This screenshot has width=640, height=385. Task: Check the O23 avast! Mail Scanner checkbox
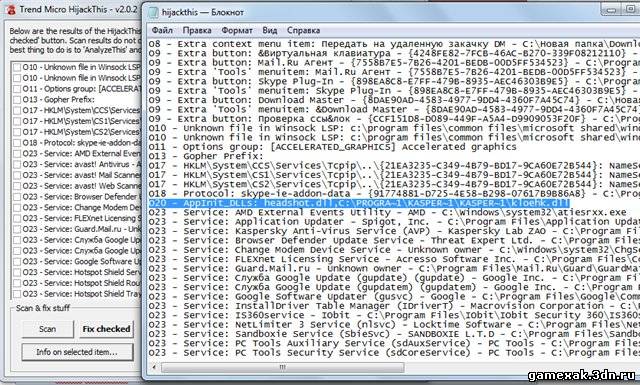tap(17, 175)
